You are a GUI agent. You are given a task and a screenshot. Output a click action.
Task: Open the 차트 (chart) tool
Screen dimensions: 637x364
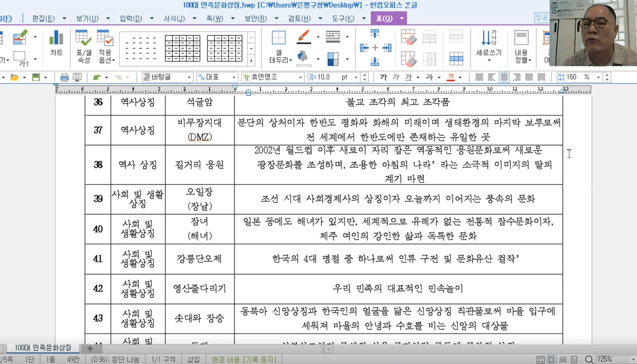(x=56, y=43)
